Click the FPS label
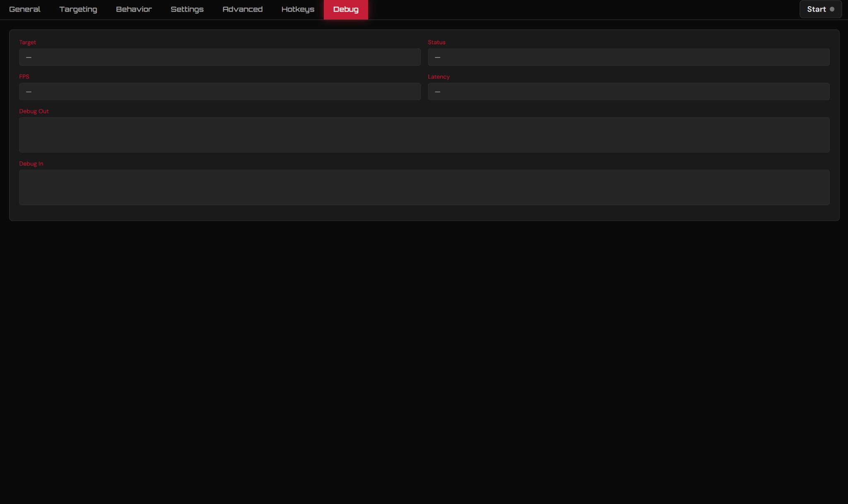The image size is (848, 504). [24, 77]
